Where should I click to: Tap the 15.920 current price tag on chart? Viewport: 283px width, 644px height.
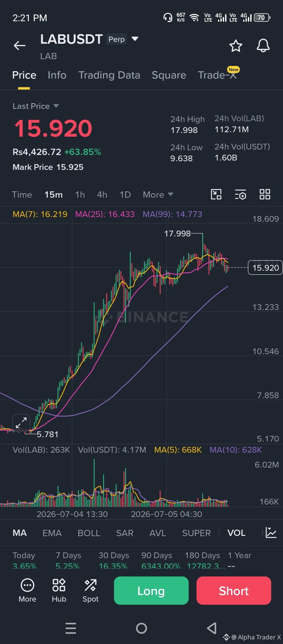pyautogui.click(x=265, y=268)
